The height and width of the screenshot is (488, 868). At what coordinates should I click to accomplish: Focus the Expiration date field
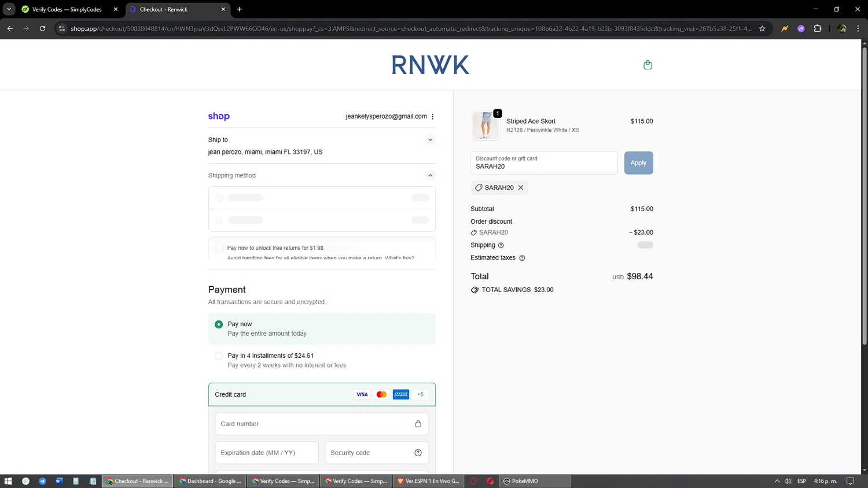click(x=267, y=453)
